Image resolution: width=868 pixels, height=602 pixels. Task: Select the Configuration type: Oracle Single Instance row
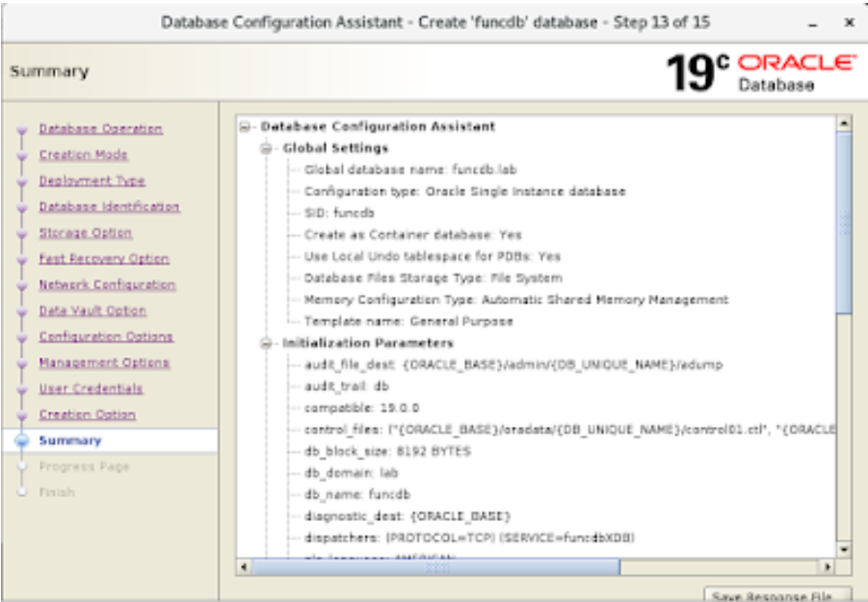coord(464,192)
